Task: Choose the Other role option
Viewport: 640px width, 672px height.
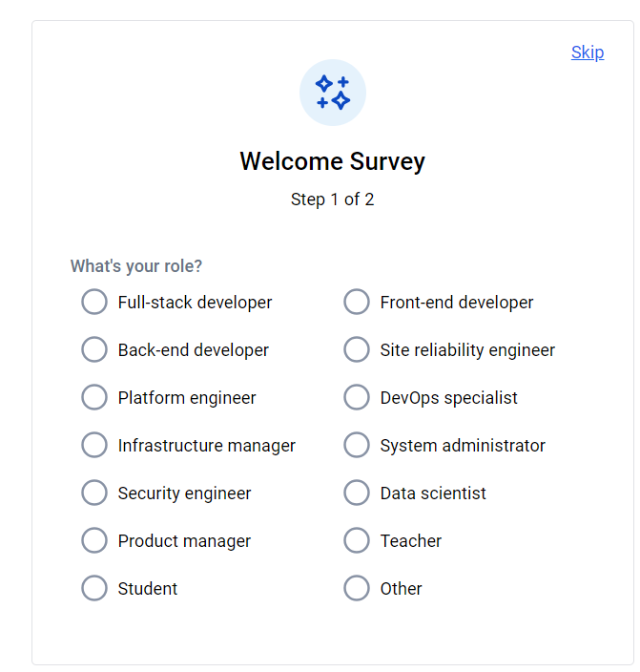Action: 357,588
